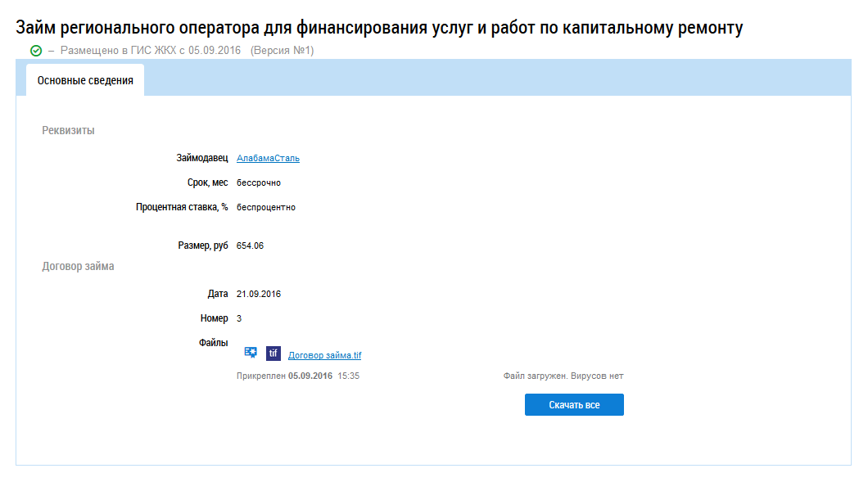The width and height of the screenshot is (868, 491).
Task: Click the Файлы field label
Action: click(x=213, y=343)
